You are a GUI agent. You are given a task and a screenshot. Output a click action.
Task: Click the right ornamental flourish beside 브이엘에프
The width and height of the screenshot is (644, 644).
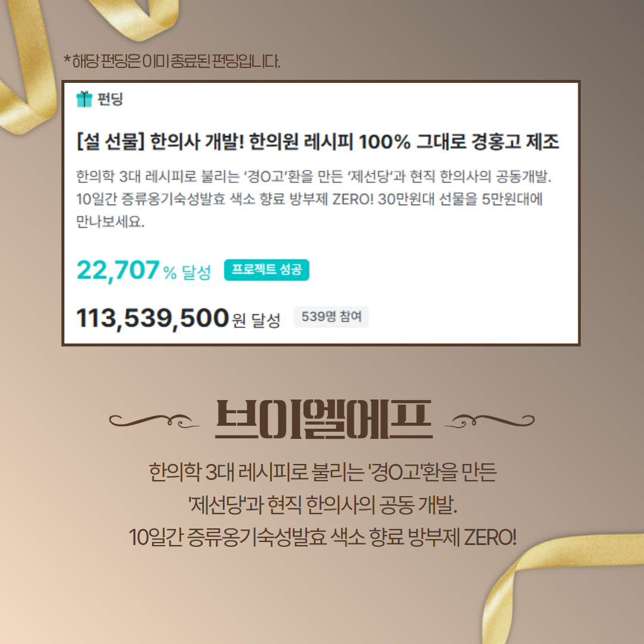(x=490, y=421)
